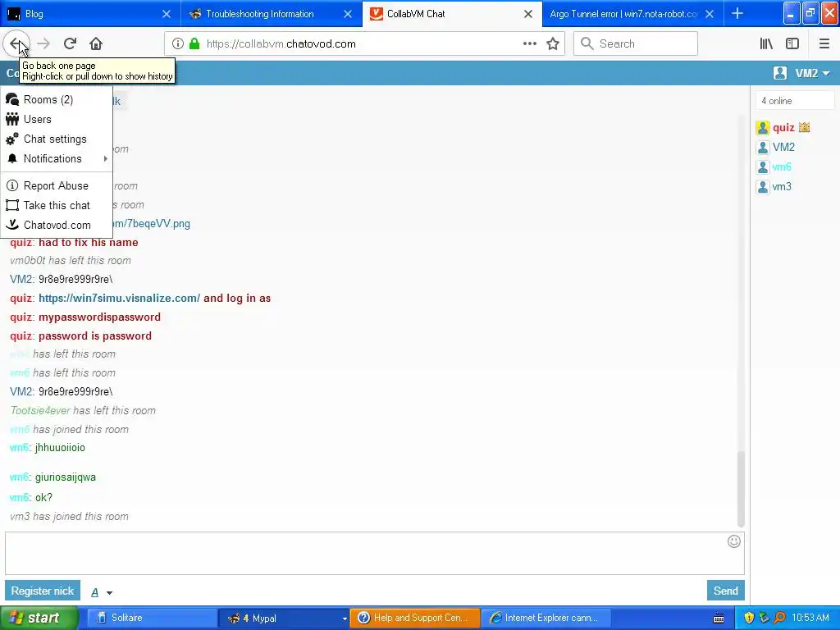The width and height of the screenshot is (840, 630).
Task: Open Chat settings menu entry
Action: [57, 139]
